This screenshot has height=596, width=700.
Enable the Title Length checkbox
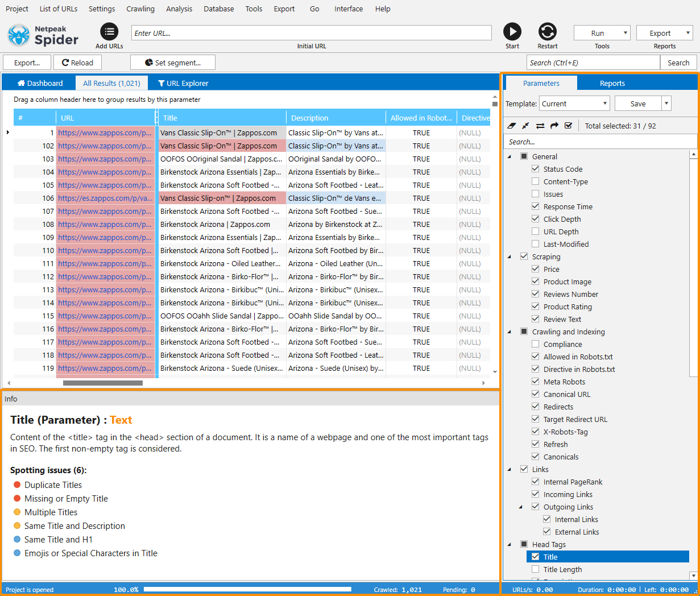pos(535,569)
